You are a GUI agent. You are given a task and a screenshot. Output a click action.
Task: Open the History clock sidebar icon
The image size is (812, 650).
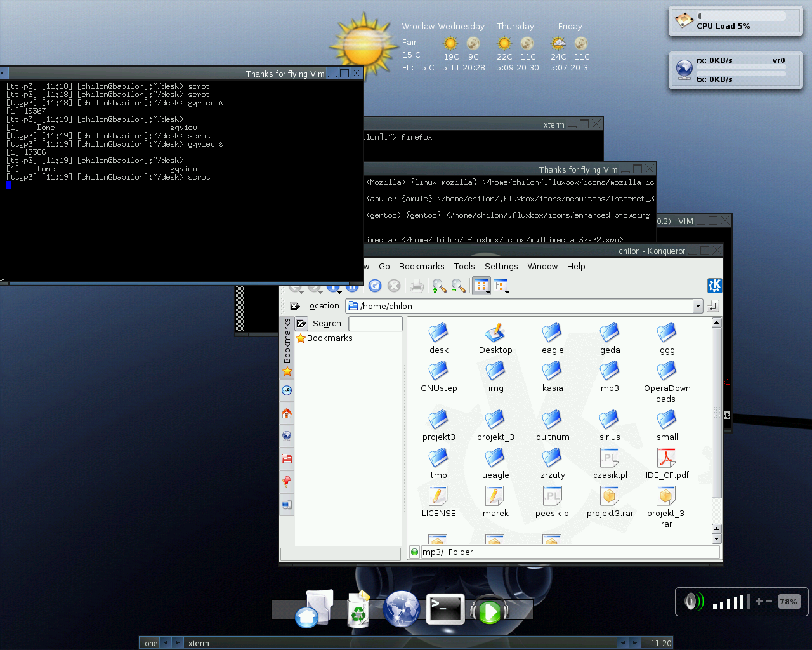point(287,390)
